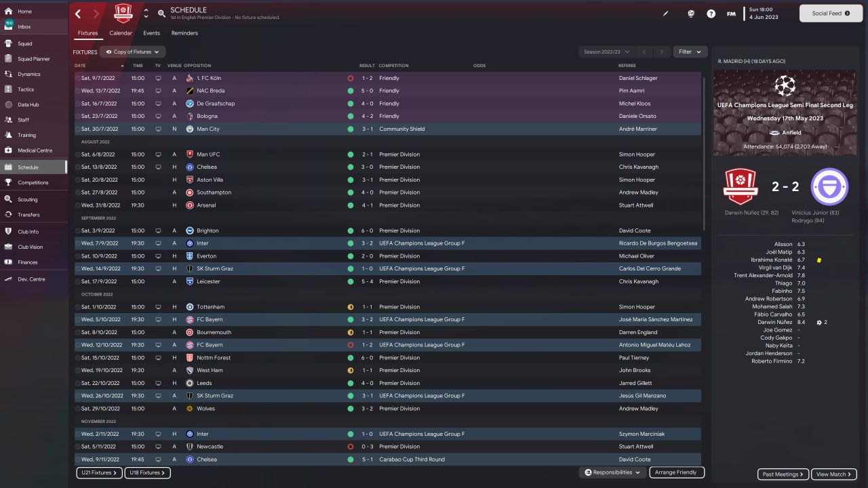
Task: Click the fixtures list vertical scrollbar
Action: point(703,203)
